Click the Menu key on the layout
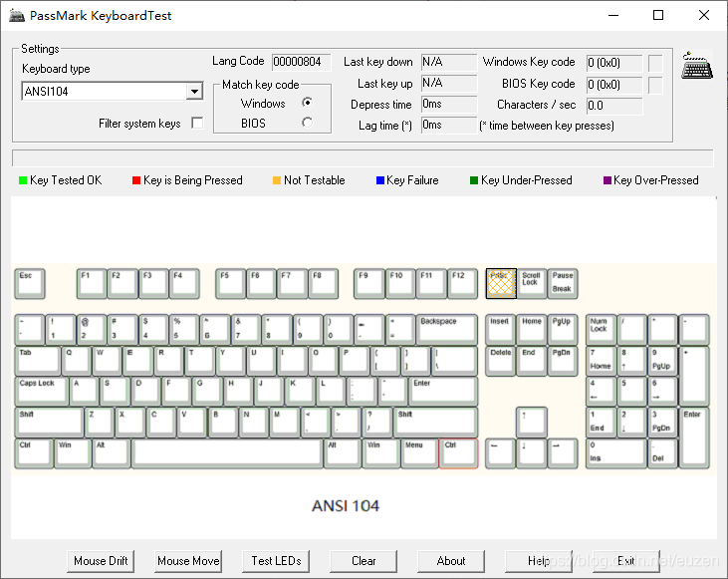The image size is (728, 579). click(x=419, y=453)
